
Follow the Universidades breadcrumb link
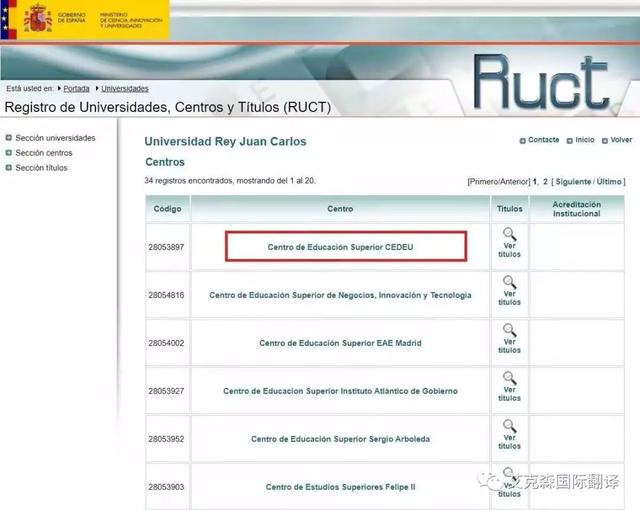(125, 89)
